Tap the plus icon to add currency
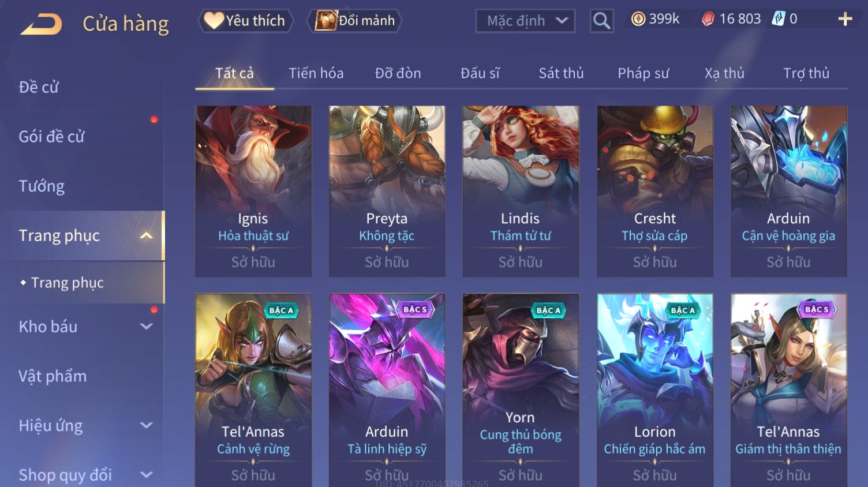The width and height of the screenshot is (868, 487). pos(845,19)
